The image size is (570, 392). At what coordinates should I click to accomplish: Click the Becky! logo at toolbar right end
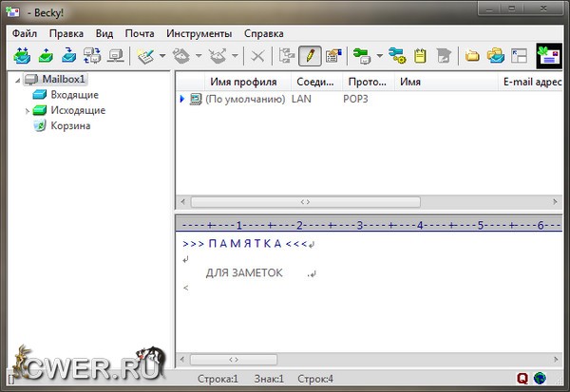point(549,56)
